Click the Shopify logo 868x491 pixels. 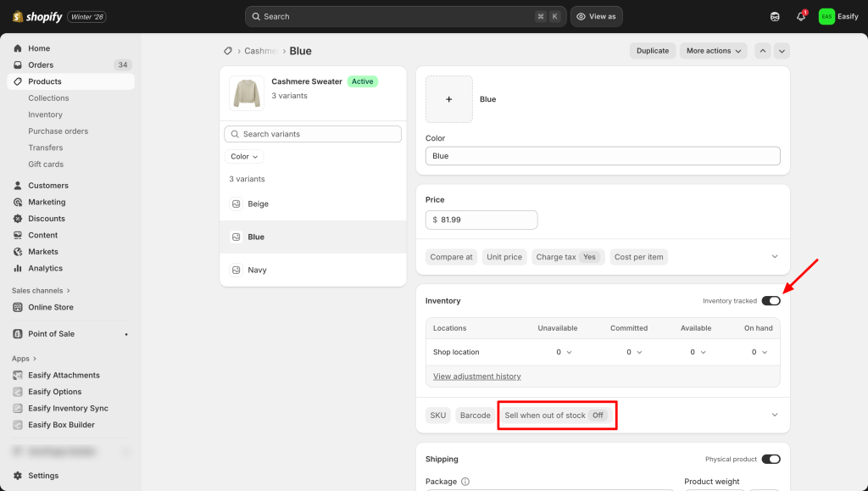tap(37, 16)
